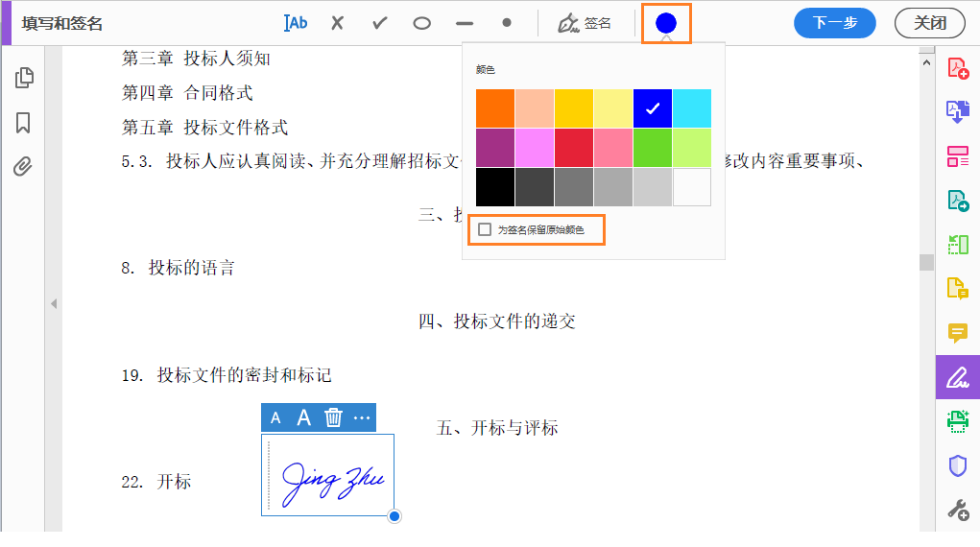Pick the lightest gray color swatch
The height and width of the screenshot is (547, 980).
[x=653, y=187]
